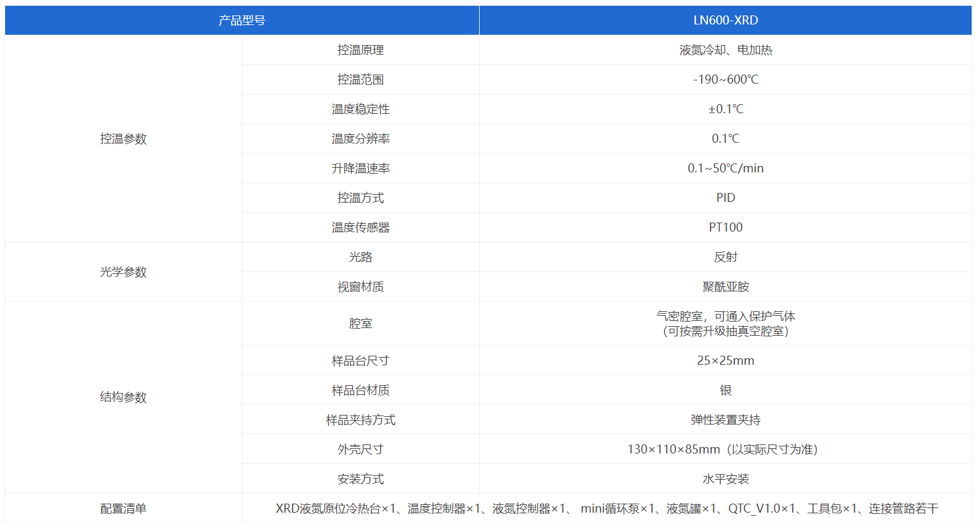Click the 0.1~50℃/min rate value
This screenshot has width=980, height=521.
(x=725, y=169)
